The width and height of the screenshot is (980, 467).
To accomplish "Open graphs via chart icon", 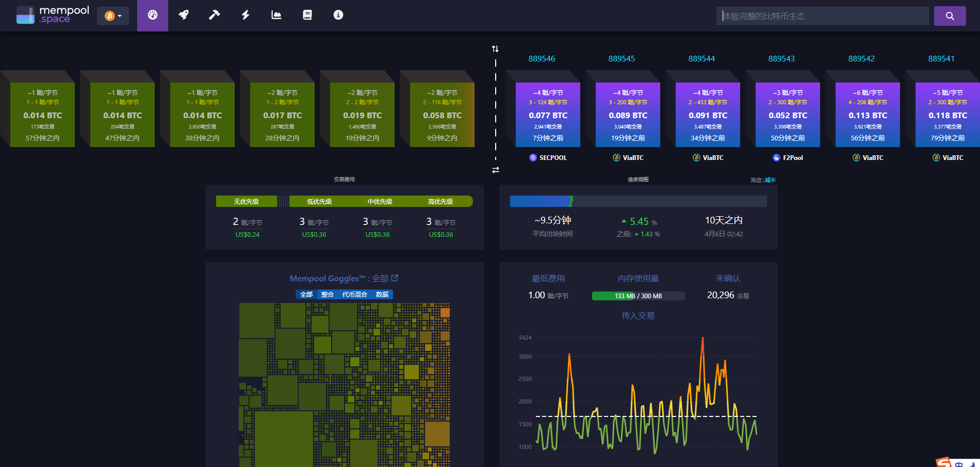I will [276, 15].
